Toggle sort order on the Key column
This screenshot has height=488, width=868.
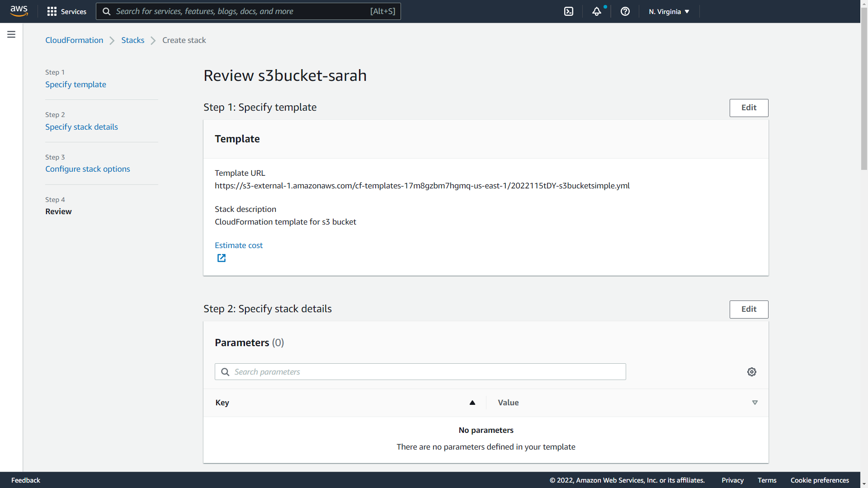[x=472, y=403]
